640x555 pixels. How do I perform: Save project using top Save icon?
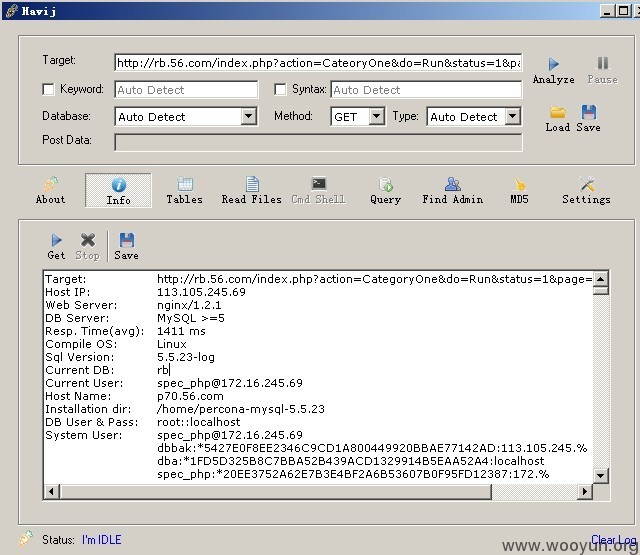tap(588, 119)
